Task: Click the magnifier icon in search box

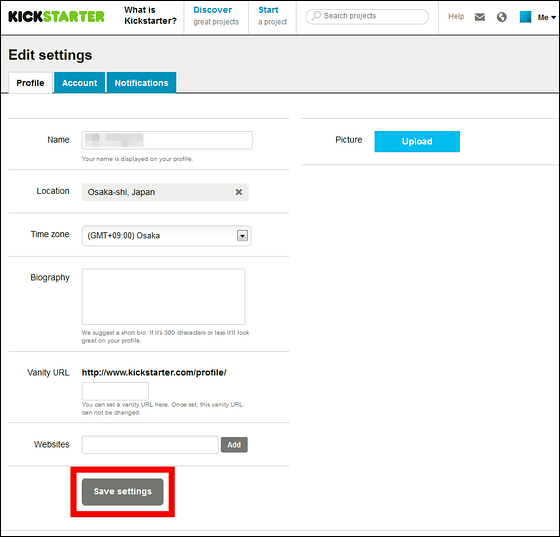Action: (x=316, y=16)
